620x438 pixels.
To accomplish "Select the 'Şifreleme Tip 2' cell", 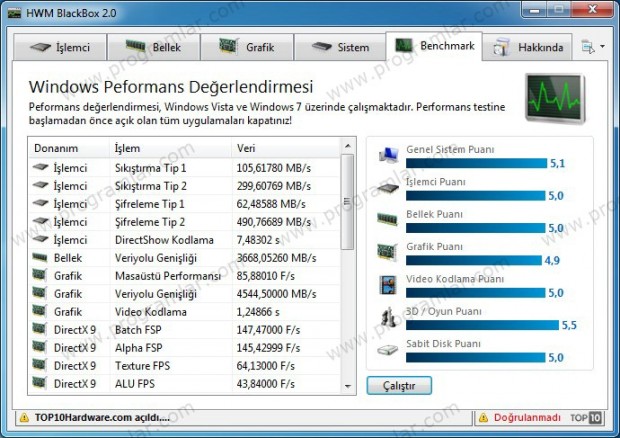I will [150, 222].
